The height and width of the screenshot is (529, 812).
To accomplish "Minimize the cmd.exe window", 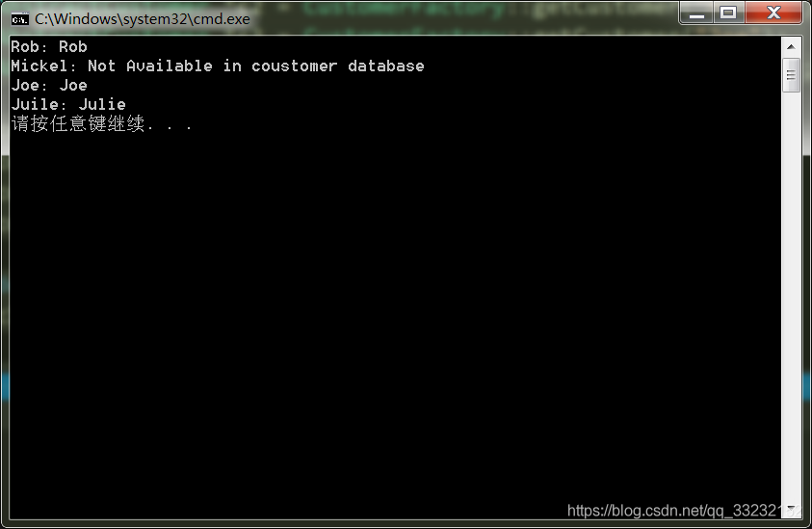I will click(696, 13).
